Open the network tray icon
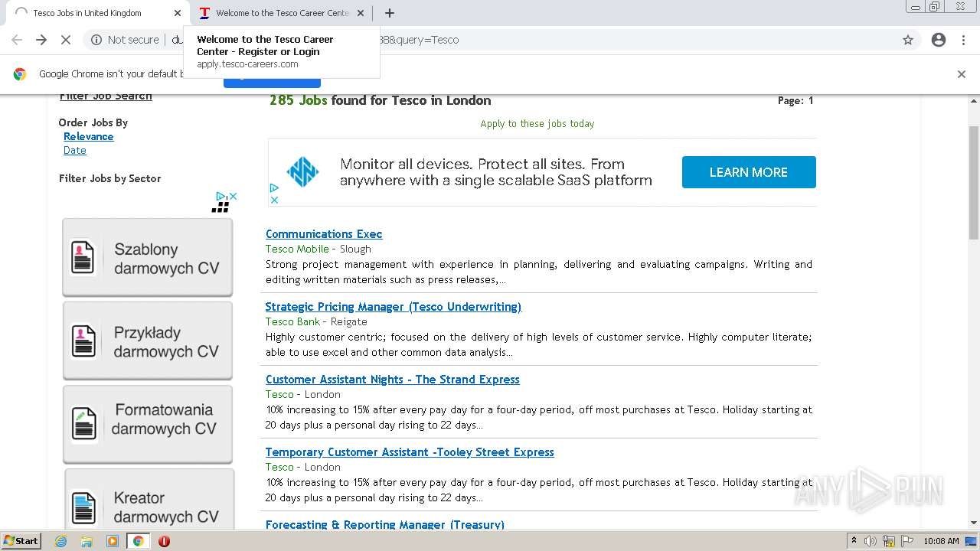The image size is (980, 551). (889, 541)
